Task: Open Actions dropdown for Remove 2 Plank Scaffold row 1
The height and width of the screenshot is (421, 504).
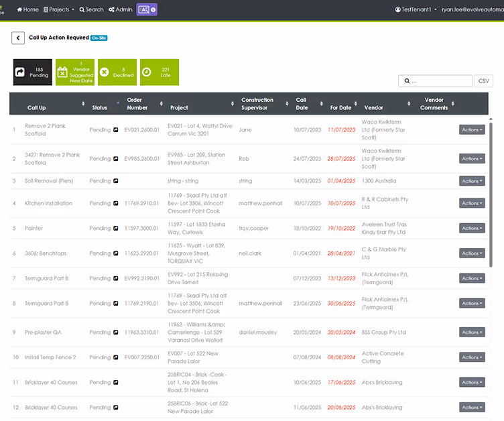Action: tap(472, 129)
